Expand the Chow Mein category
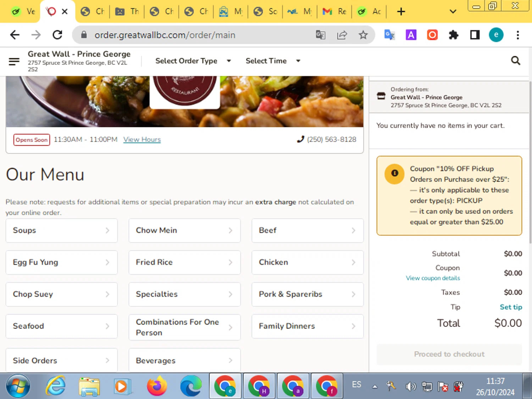The width and height of the screenshot is (532, 399). click(184, 231)
